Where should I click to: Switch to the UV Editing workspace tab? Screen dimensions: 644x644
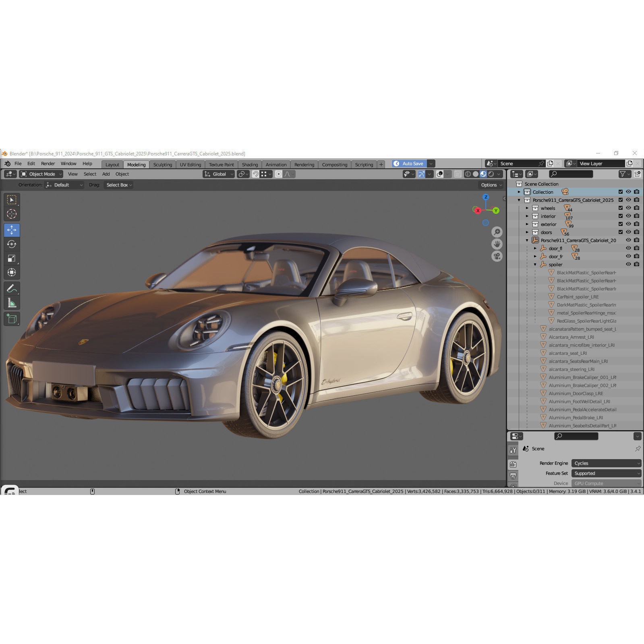click(191, 165)
